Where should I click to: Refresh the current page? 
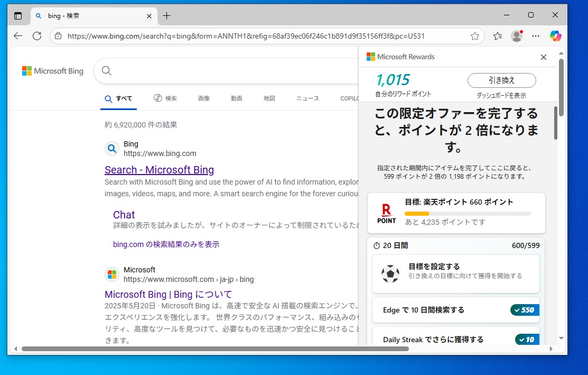(37, 36)
